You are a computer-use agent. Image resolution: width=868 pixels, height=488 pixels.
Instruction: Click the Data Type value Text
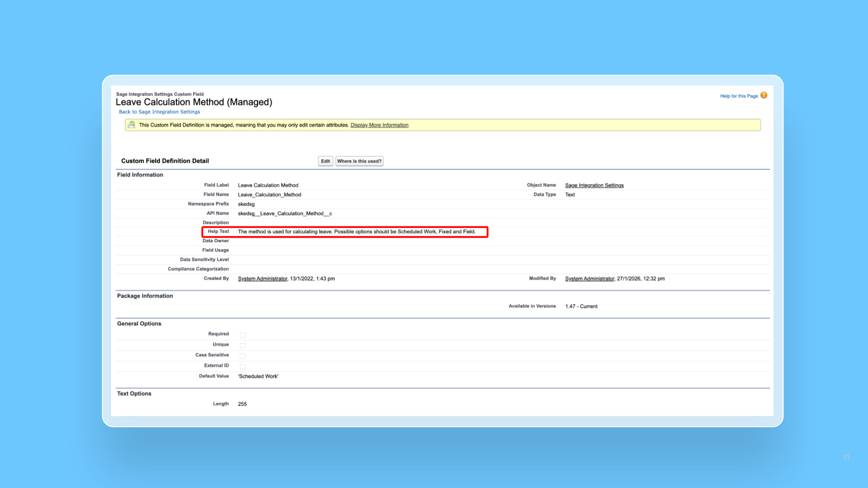tap(570, 195)
